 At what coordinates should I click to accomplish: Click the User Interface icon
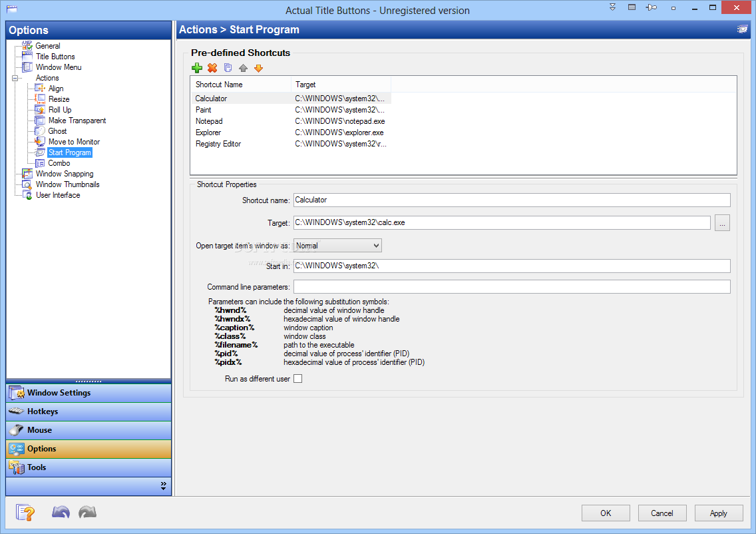[27, 195]
